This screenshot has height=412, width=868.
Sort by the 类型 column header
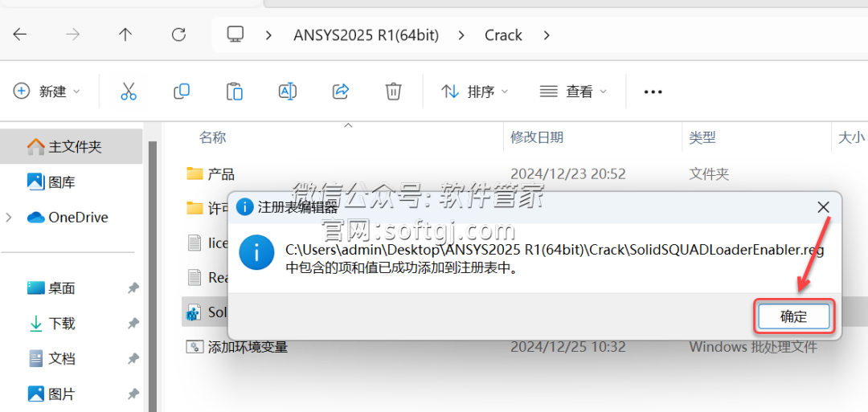[702, 137]
